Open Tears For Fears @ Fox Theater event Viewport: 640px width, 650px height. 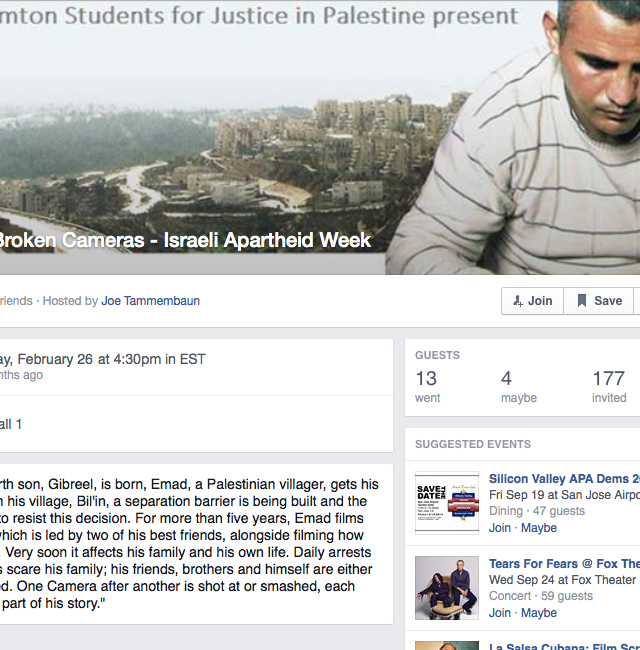click(564, 564)
